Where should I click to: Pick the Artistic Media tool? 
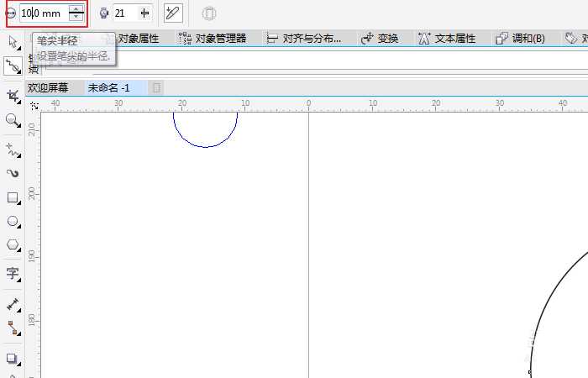pos(13,173)
